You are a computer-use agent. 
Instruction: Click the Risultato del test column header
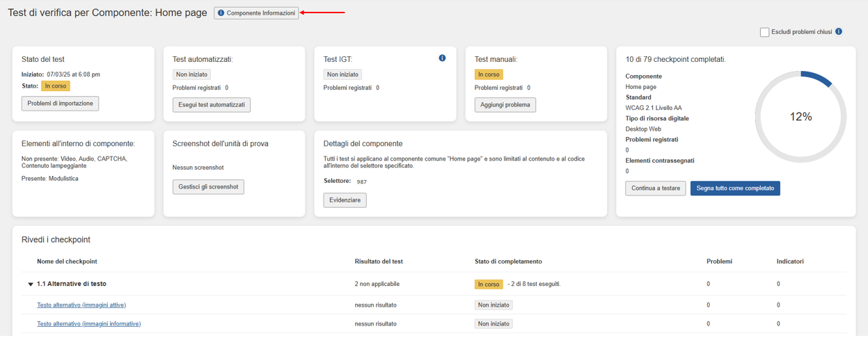point(379,261)
